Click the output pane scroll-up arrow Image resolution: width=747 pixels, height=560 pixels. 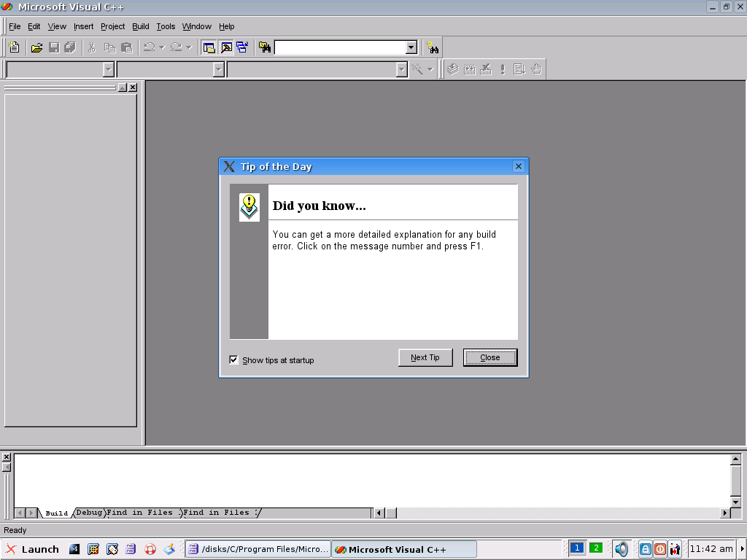[735, 459]
